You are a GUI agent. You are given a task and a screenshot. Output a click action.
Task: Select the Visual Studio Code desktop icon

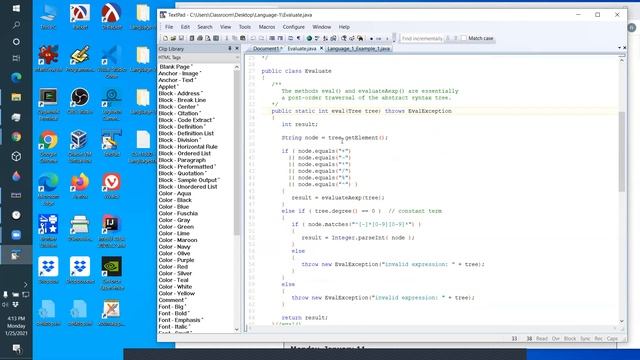(111, 60)
